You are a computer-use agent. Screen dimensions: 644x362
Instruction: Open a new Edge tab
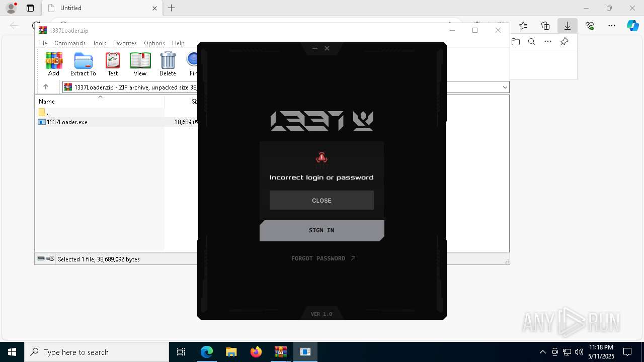(172, 8)
